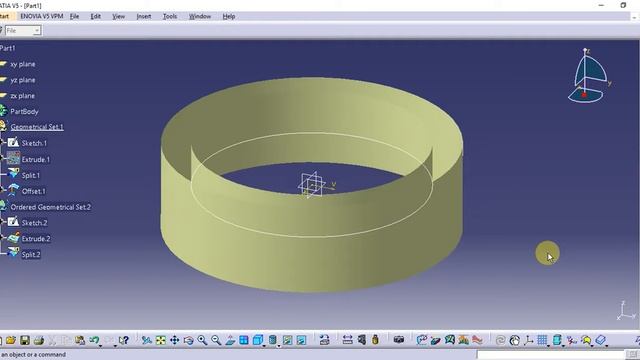Open the blue plane icon dropdown arrow
Viewport: 640px width, 360px height.
click(607, 346)
